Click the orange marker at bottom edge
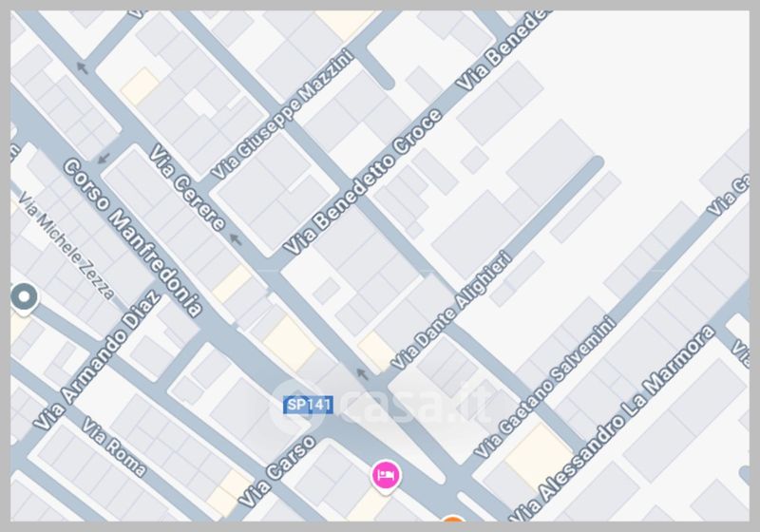The height and width of the screenshot is (532, 760). 453,519
